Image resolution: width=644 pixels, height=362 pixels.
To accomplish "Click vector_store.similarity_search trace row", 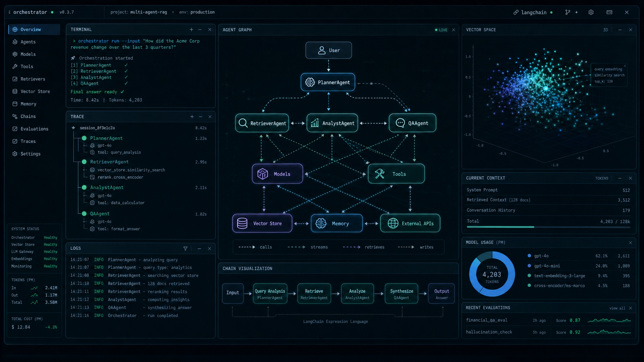I will 127,170.
